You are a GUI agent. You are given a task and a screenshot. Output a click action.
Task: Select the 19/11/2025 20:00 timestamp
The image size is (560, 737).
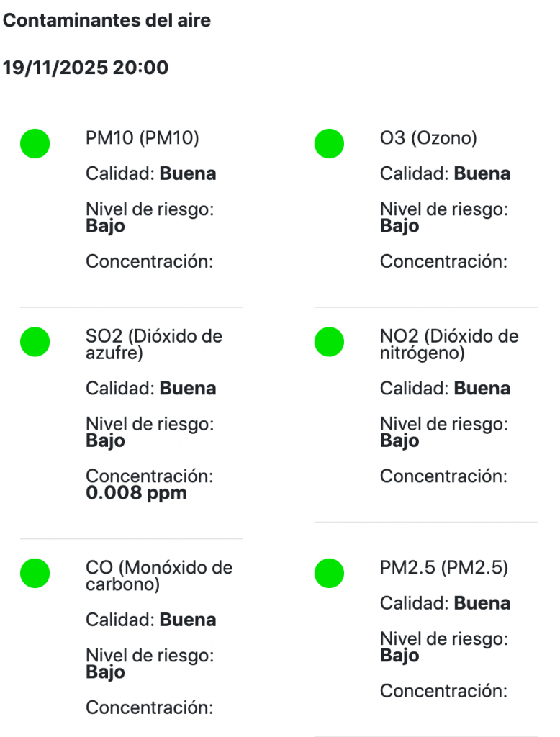(86, 68)
